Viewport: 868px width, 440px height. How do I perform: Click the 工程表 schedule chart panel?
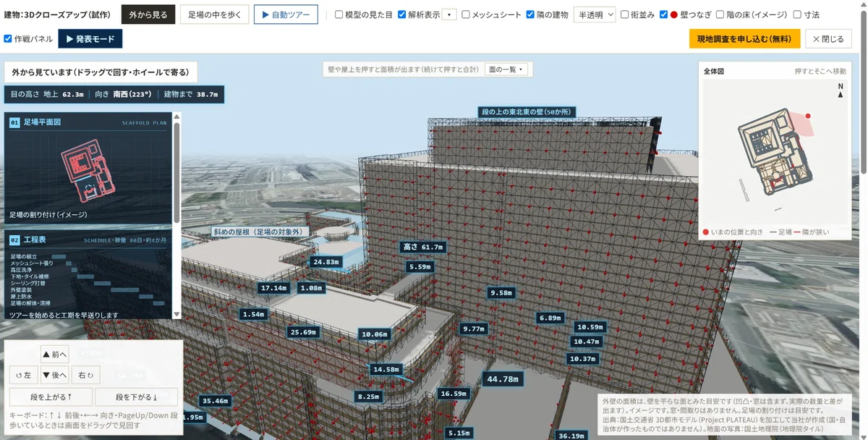click(89, 275)
